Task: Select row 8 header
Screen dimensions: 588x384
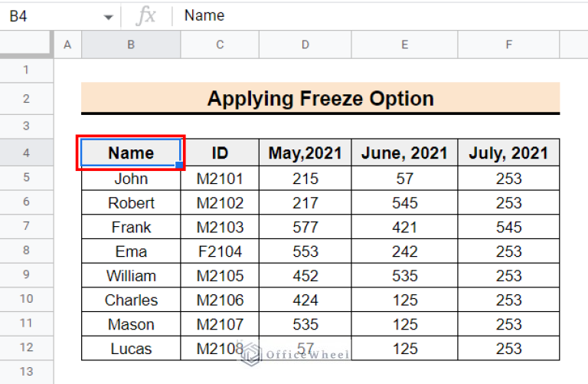Action: [26, 251]
